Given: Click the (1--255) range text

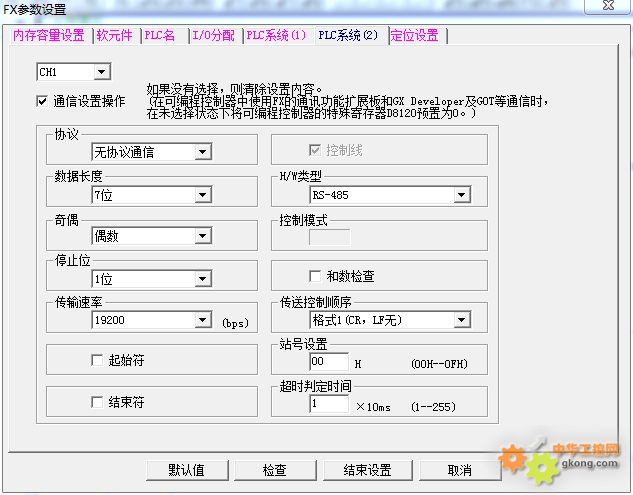Looking at the screenshot, I should [433, 407].
